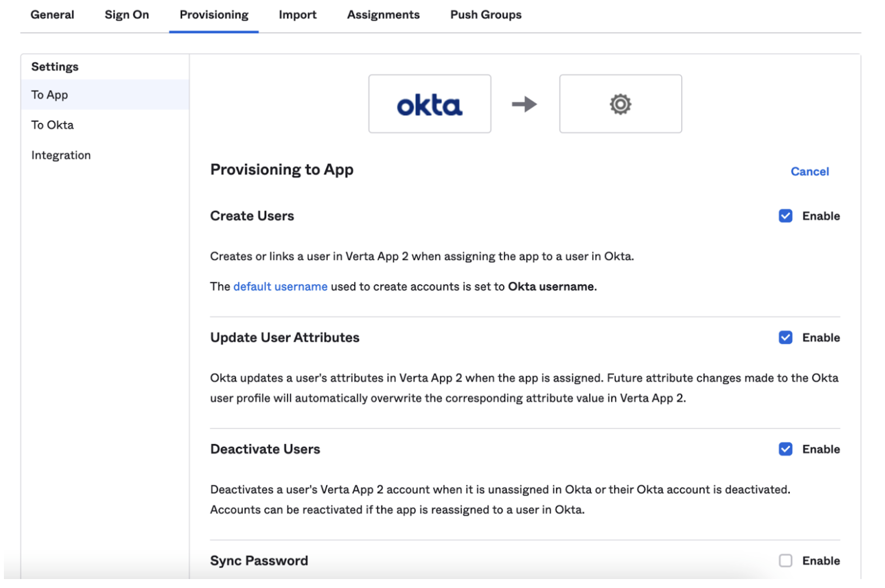This screenshot has width=885, height=588.
Task: Click the Cancel link
Action: coord(809,172)
